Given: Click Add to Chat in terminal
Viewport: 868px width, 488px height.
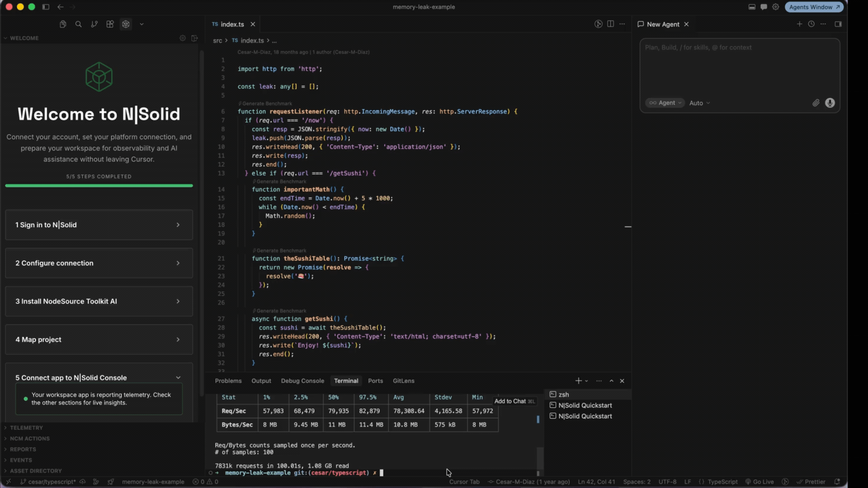Looking at the screenshot, I should [x=514, y=401].
